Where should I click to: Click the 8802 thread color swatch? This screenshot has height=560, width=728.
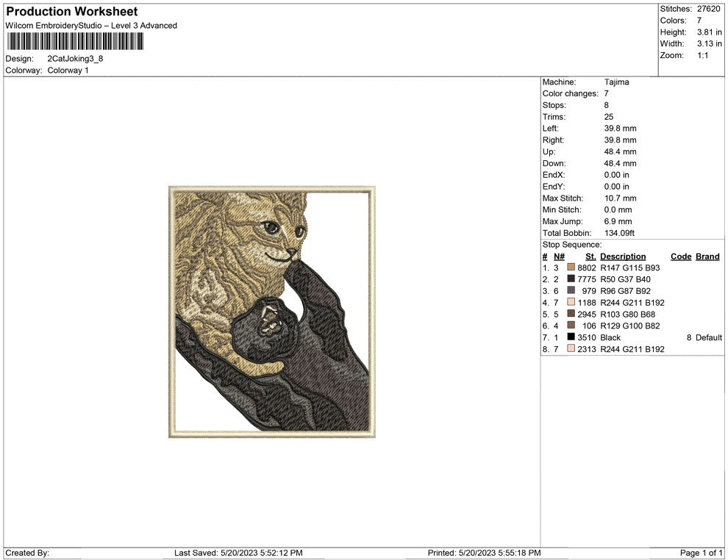[x=571, y=268]
